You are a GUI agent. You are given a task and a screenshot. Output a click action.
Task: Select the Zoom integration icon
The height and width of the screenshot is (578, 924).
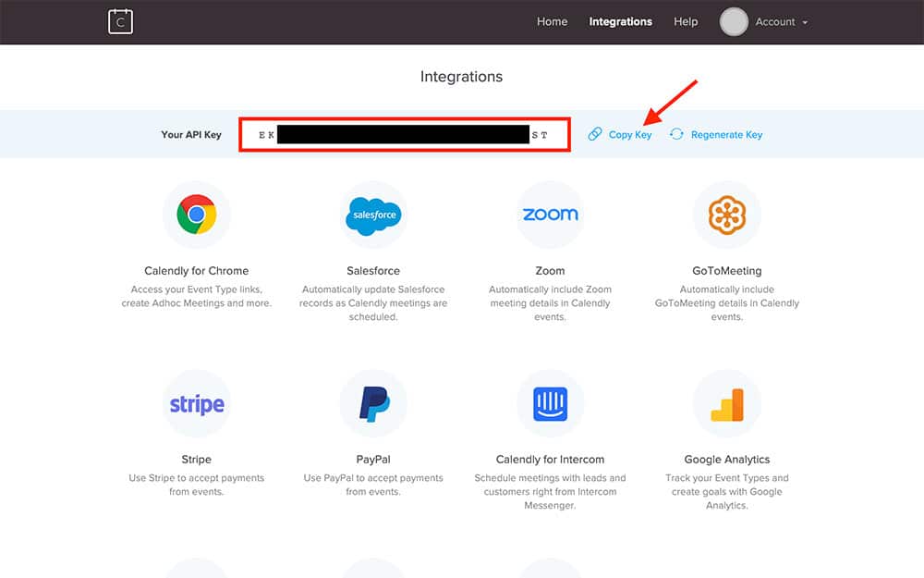(x=550, y=215)
